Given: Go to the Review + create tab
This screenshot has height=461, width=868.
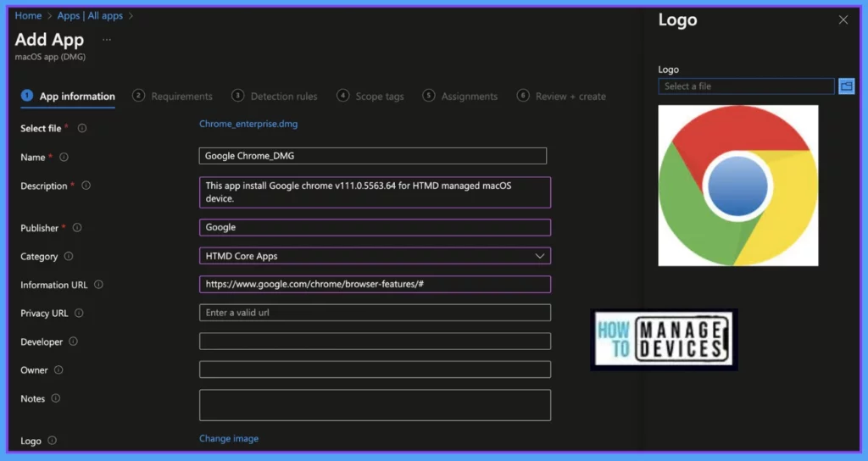Looking at the screenshot, I should (x=561, y=97).
